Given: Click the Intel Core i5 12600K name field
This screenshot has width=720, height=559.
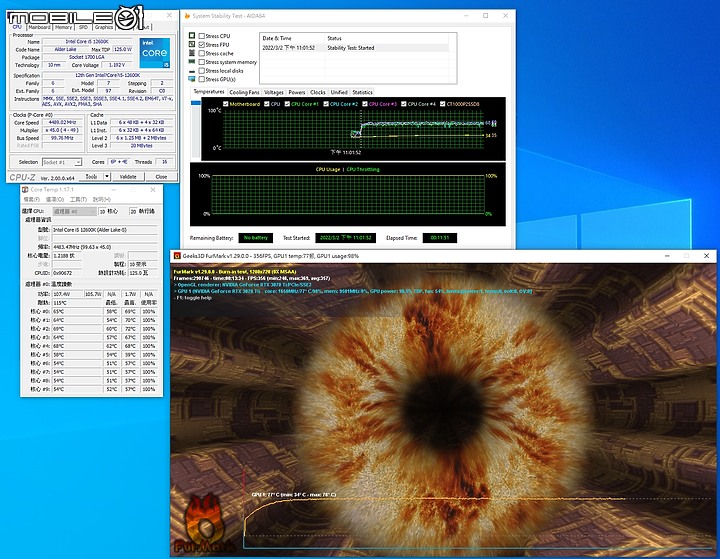Looking at the screenshot, I should pos(87,41).
